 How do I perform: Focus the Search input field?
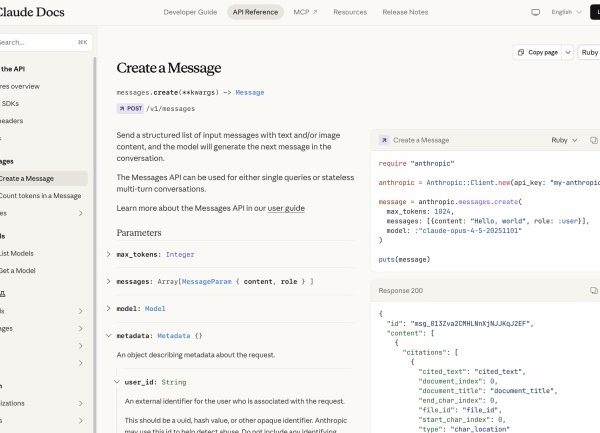(x=44, y=42)
